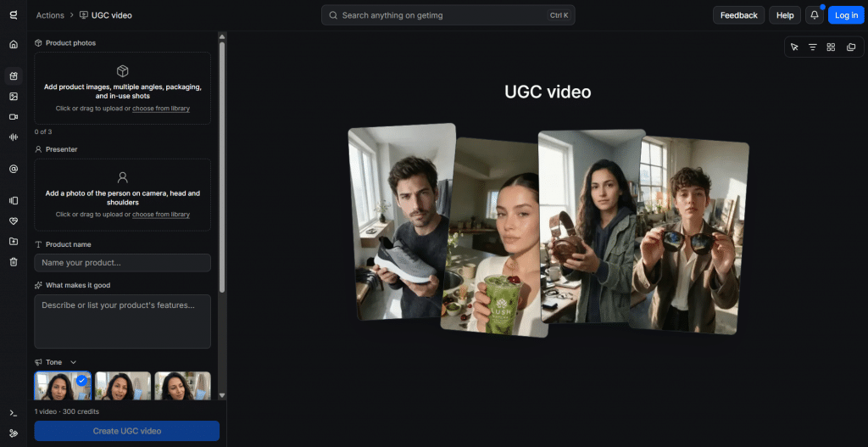Click the presenter photo upload drop zone text
Screen dimensions: 868x447
click(x=122, y=198)
